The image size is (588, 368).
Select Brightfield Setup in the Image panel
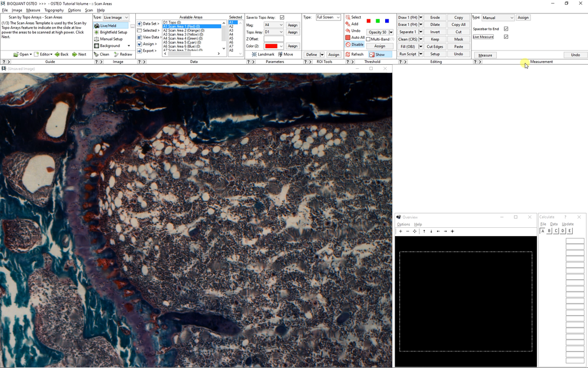coord(112,32)
